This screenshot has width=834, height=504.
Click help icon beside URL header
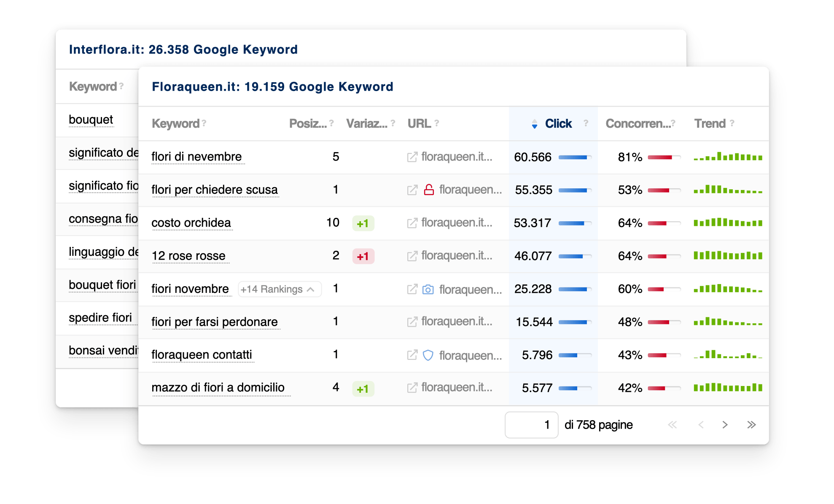click(x=437, y=123)
